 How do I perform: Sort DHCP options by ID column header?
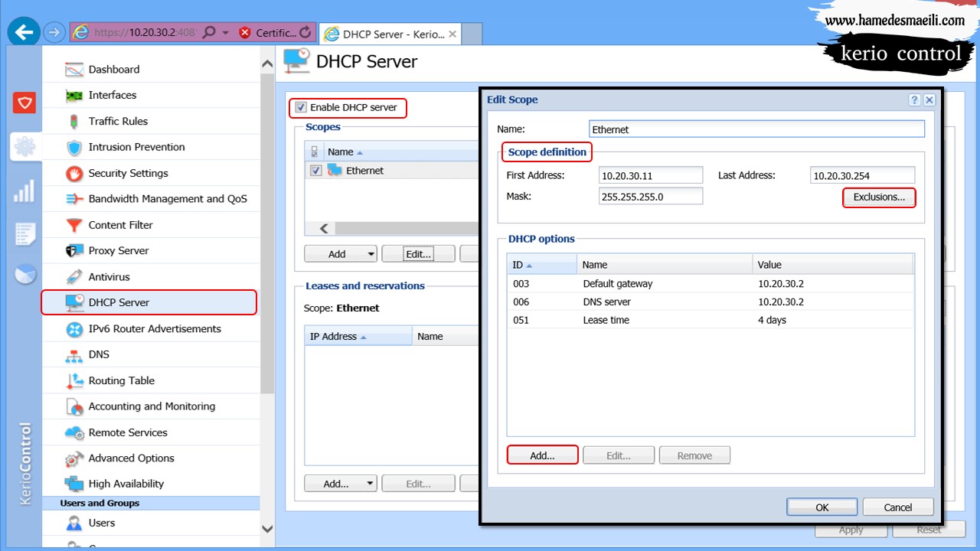(542, 265)
